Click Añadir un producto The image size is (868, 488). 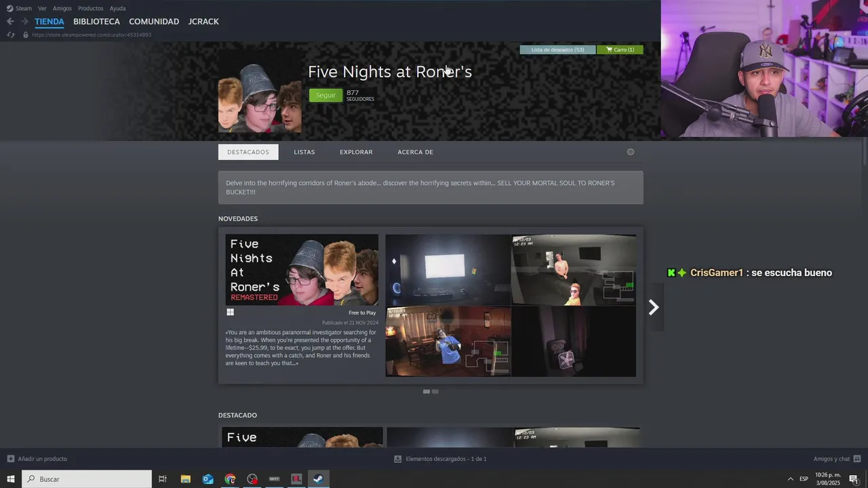(37, 459)
